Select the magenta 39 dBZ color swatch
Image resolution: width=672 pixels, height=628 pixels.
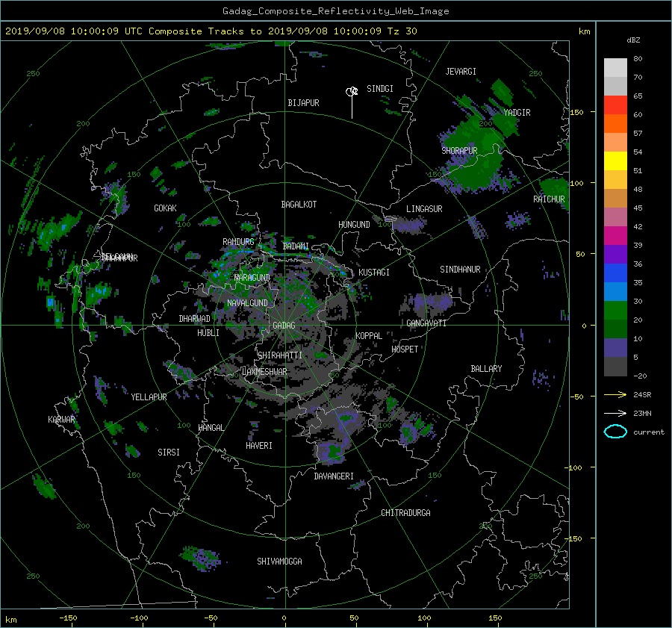tap(615, 236)
